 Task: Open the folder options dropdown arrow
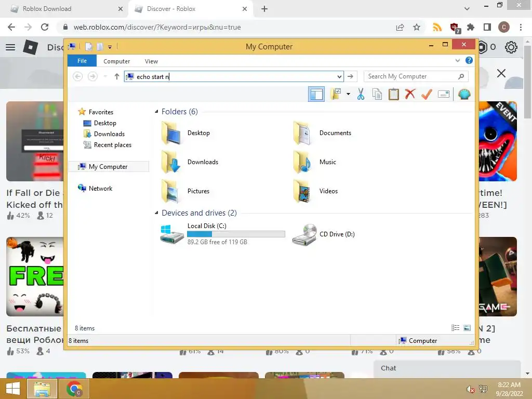point(348,94)
